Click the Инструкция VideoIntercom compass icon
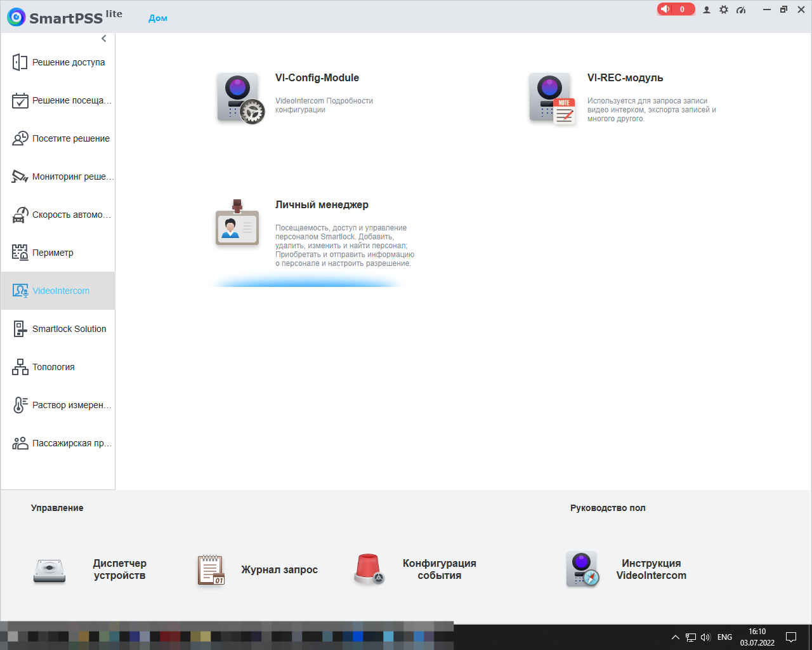The height and width of the screenshot is (650, 812). click(x=582, y=569)
